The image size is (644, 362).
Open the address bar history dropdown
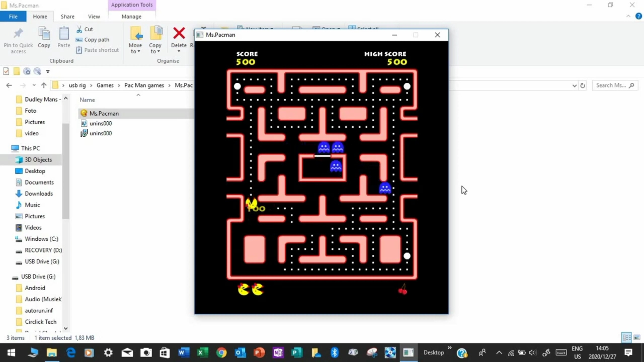tap(574, 86)
